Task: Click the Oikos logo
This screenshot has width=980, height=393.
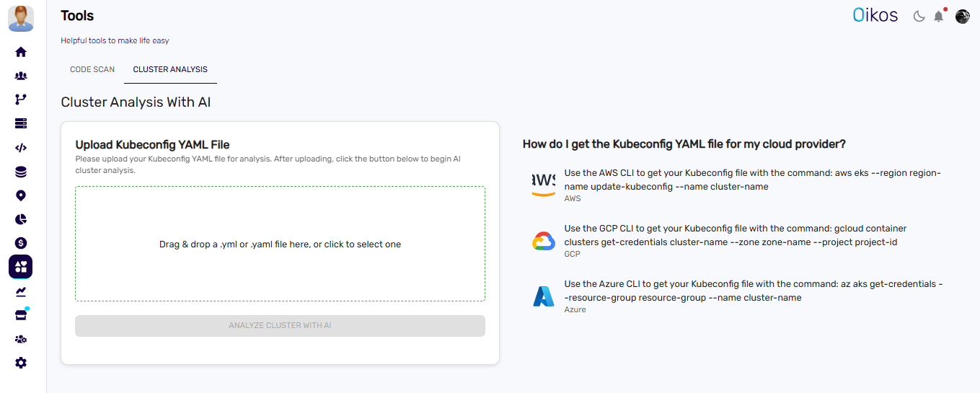Action: 875,15
